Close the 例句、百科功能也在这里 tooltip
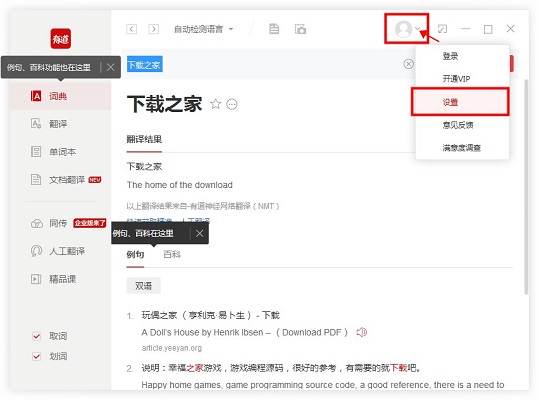539x400 pixels. coord(110,67)
